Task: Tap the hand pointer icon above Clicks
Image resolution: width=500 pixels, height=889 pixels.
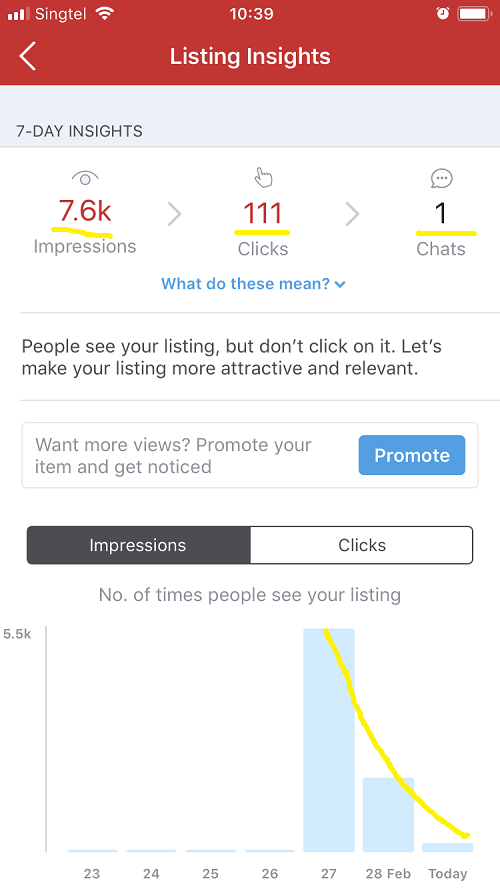Action: point(263,177)
